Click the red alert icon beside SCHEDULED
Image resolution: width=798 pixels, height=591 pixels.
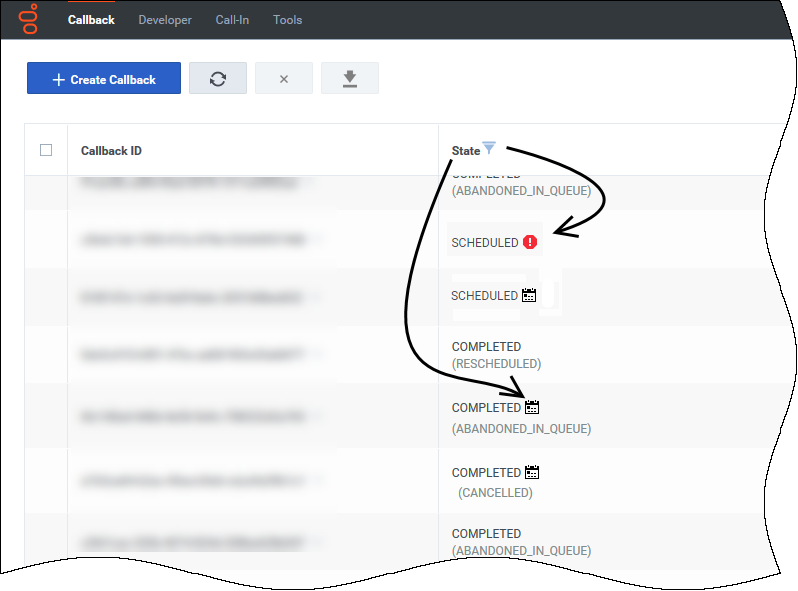[x=530, y=242]
